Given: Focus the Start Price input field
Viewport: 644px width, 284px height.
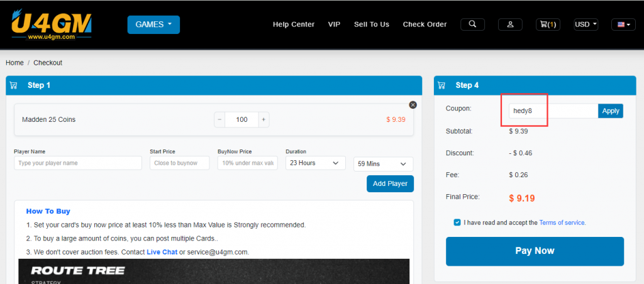Looking at the screenshot, I should point(179,163).
